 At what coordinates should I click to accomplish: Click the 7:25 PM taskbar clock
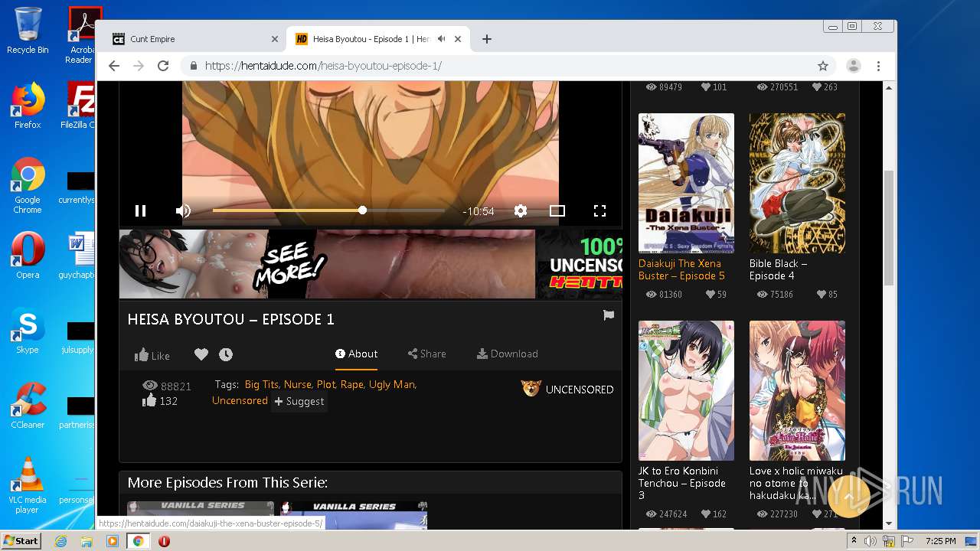click(940, 541)
